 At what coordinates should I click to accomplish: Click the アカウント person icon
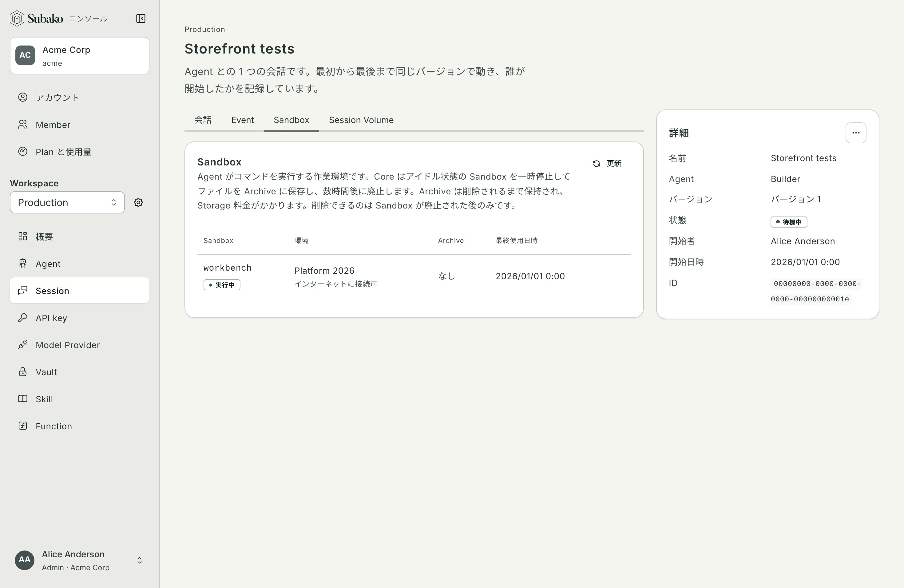pyautogui.click(x=23, y=97)
